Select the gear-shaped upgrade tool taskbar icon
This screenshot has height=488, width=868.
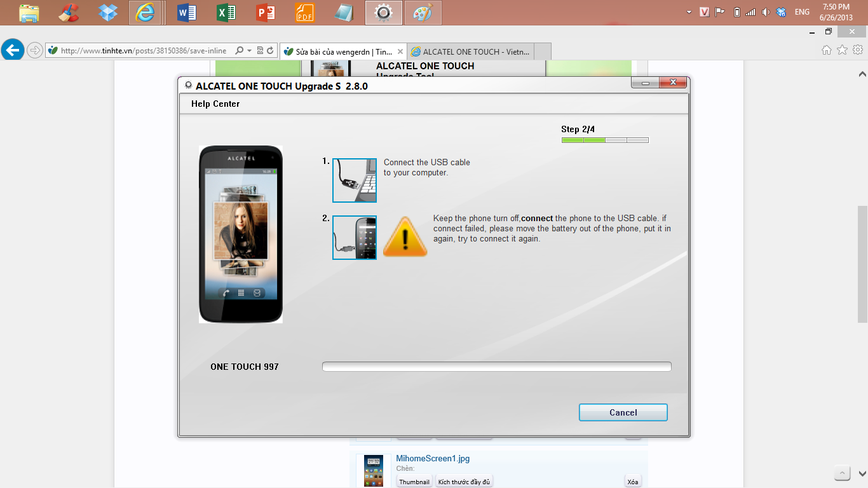[x=384, y=12]
